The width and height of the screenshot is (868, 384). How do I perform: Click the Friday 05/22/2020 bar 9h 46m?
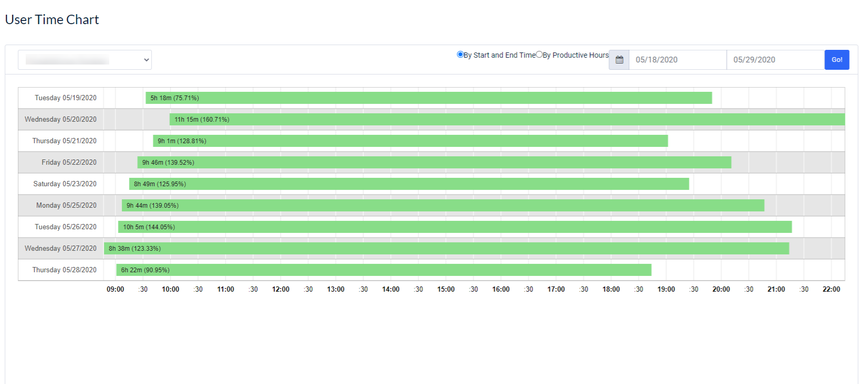[x=434, y=163]
